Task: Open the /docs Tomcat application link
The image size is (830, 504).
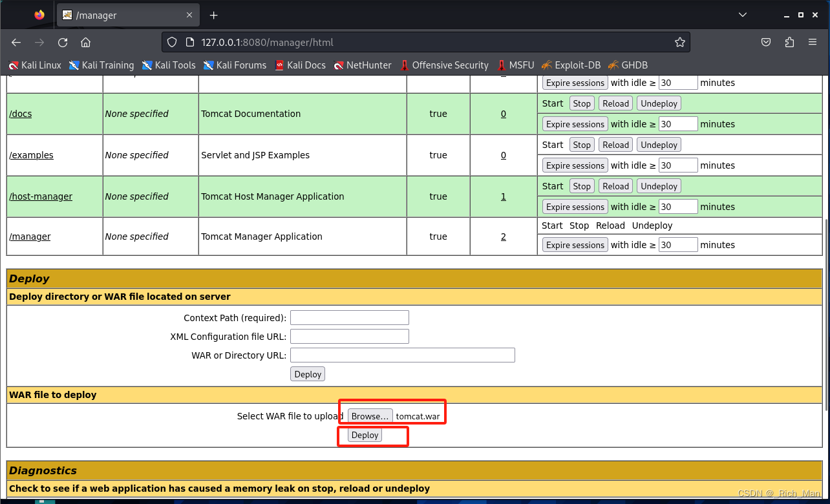Action: click(20, 114)
